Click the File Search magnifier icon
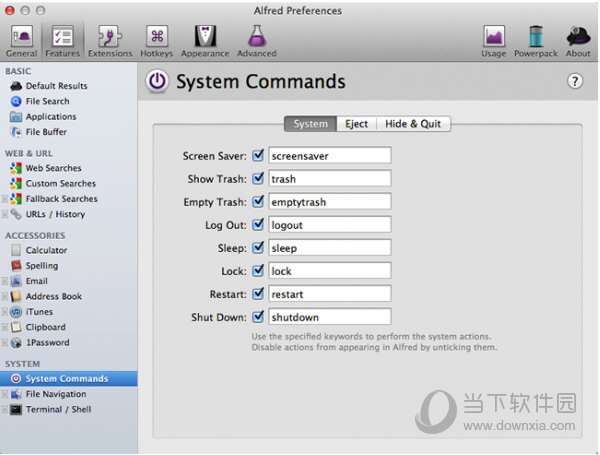 click(16, 101)
